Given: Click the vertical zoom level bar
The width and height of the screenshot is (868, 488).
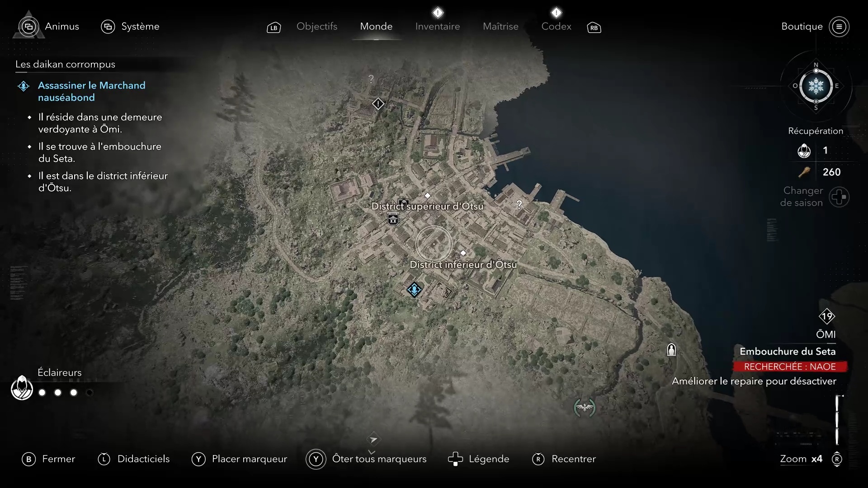Looking at the screenshot, I should pos(837,420).
